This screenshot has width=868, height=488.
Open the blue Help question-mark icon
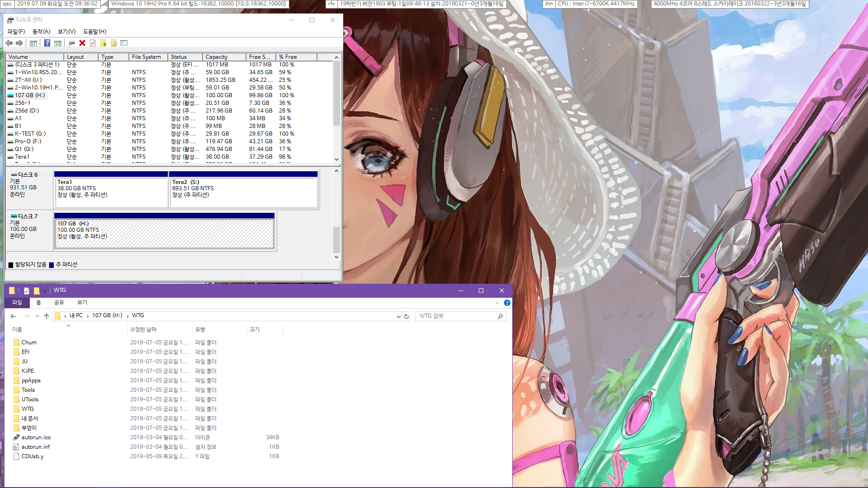pyautogui.click(x=47, y=43)
